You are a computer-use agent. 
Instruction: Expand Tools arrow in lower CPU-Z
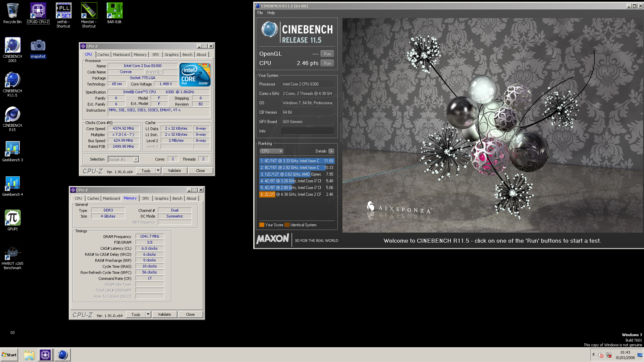coord(148,314)
